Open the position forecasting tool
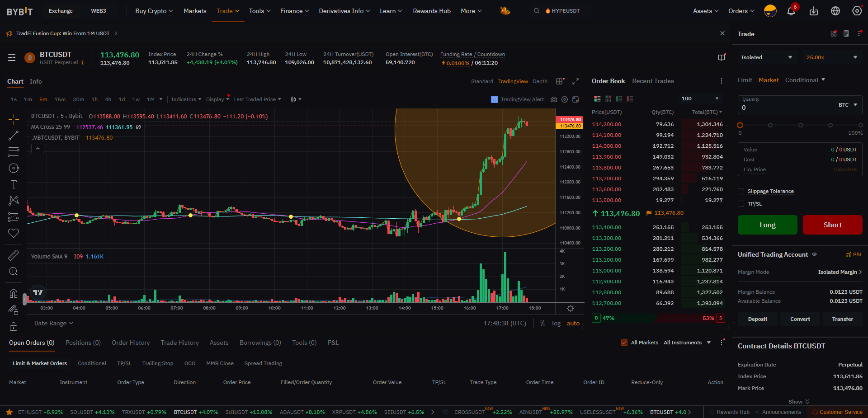Screen dimensions: 868x418 click(x=14, y=217)
